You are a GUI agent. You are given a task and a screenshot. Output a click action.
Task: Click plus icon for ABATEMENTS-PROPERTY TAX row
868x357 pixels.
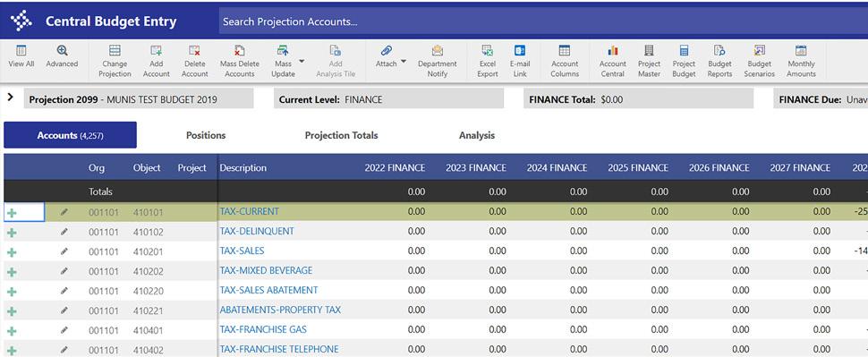[12, 311]
